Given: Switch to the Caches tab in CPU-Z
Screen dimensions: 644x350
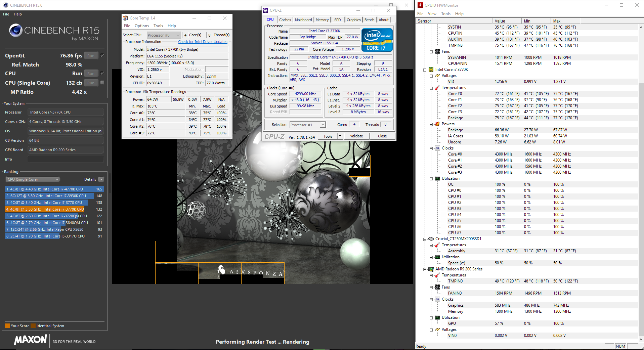Looking at the screenshot, I should (x=285, y=20).
